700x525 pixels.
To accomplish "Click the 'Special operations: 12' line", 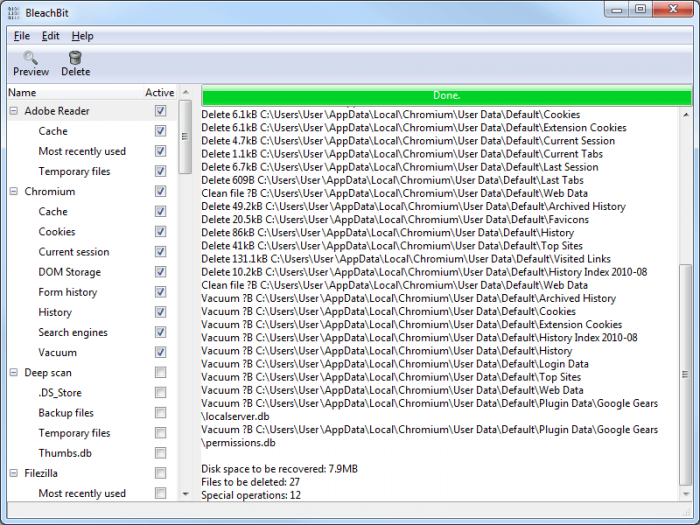I will [251, 495].
